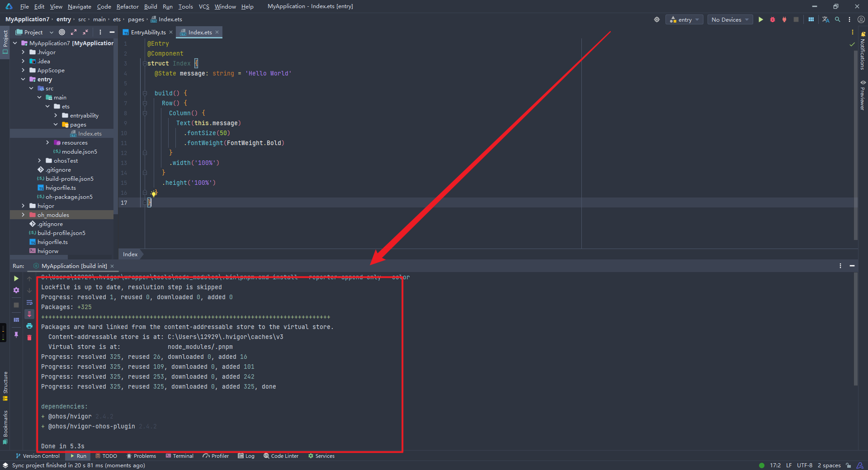The height and width of the screenshot is (470, 868).
Task: Expand the AppScope folder
Action: point(23,70)
